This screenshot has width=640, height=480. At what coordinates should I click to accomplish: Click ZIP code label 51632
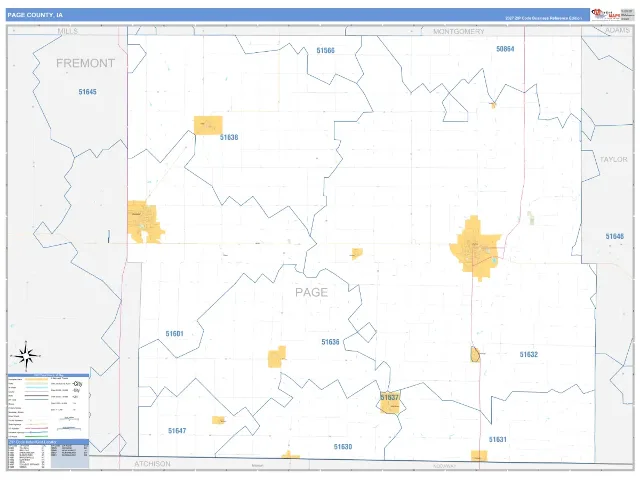point(529,354)
